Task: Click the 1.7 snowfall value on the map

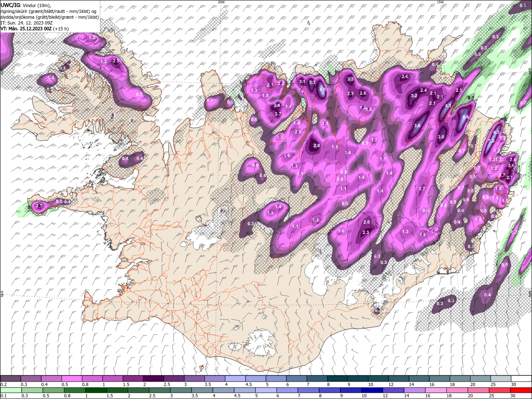Action: [422, 189]
